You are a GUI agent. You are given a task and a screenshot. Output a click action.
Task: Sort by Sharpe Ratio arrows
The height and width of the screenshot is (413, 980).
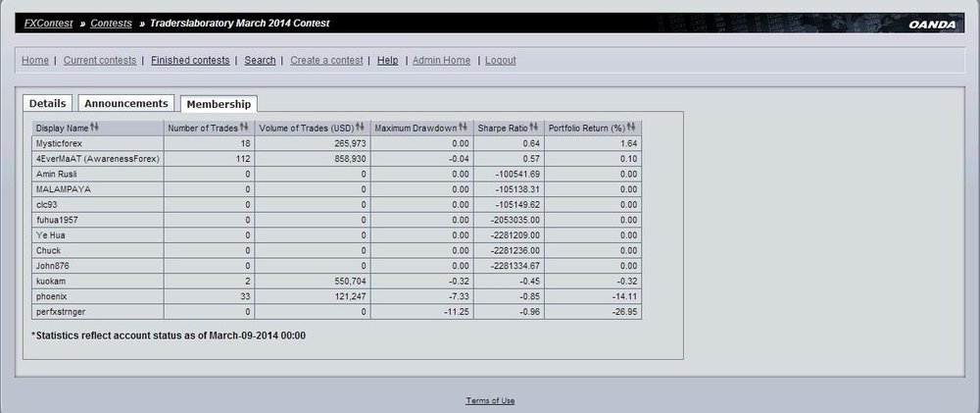tap(534, 127)
